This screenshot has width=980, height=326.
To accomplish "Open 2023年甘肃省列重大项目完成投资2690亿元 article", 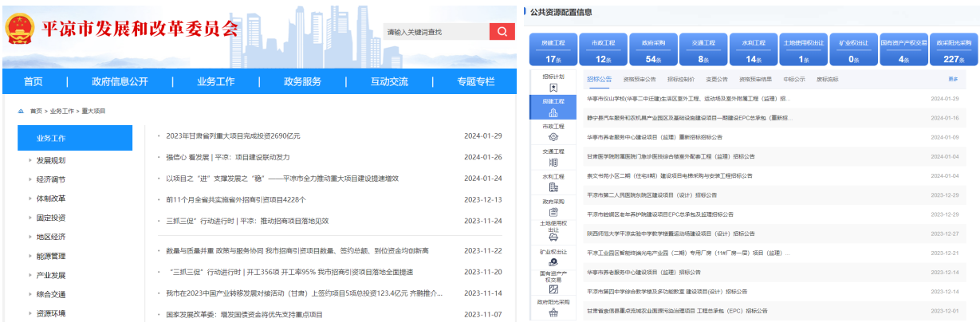I will tap(234, 136).
